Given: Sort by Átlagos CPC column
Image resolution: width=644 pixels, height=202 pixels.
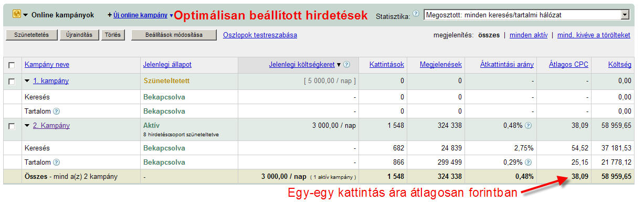Looking at the screenshot, I should click(x=569, y=65).
